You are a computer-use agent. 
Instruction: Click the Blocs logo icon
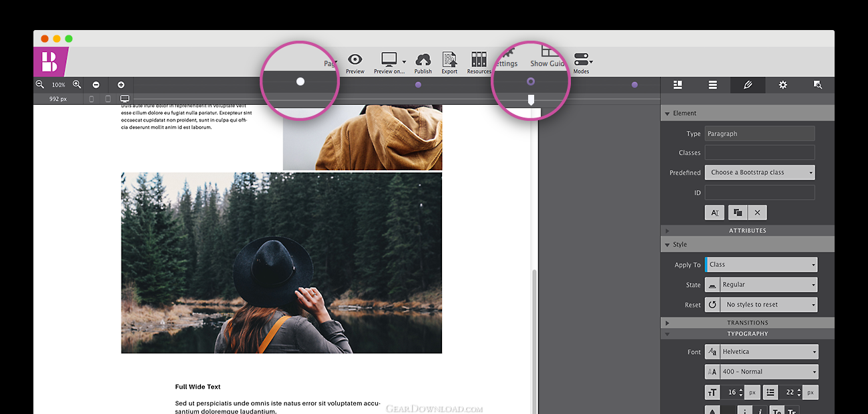pyautogui.click(x=50, y=61)
